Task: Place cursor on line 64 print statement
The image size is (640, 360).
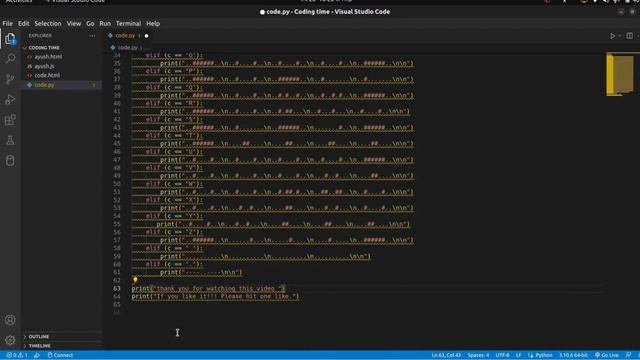Action: pyautogui.click(x=215, y=297)
